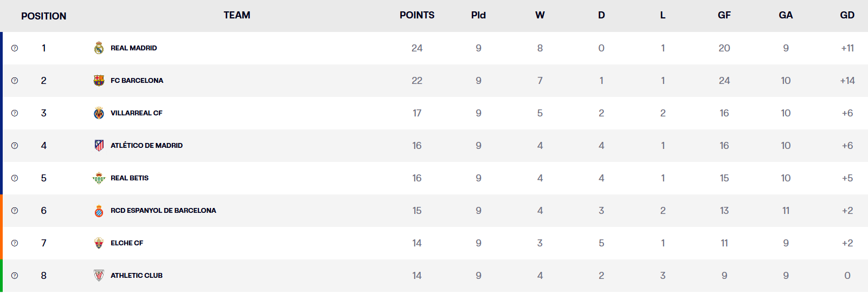Select the RCD Espanyol de Barcelona name
This screenshot has width=868, height=293.
point(163,211)
